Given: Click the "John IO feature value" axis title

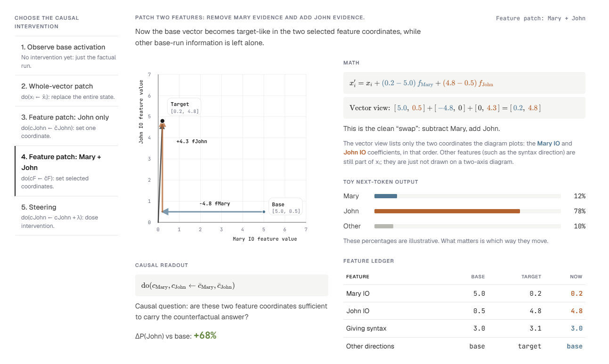Looking at the screenshot, I should (141, 111).
